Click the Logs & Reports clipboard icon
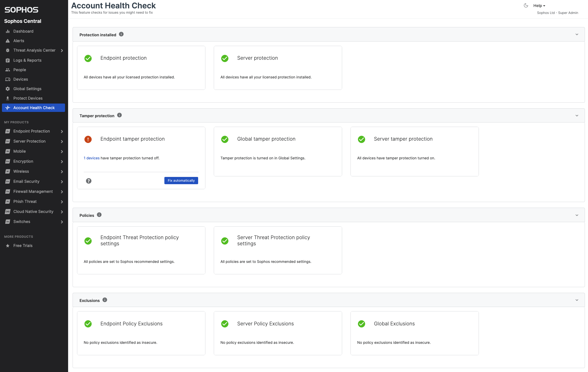Viewport: 588px width, 372px height. 8,60
